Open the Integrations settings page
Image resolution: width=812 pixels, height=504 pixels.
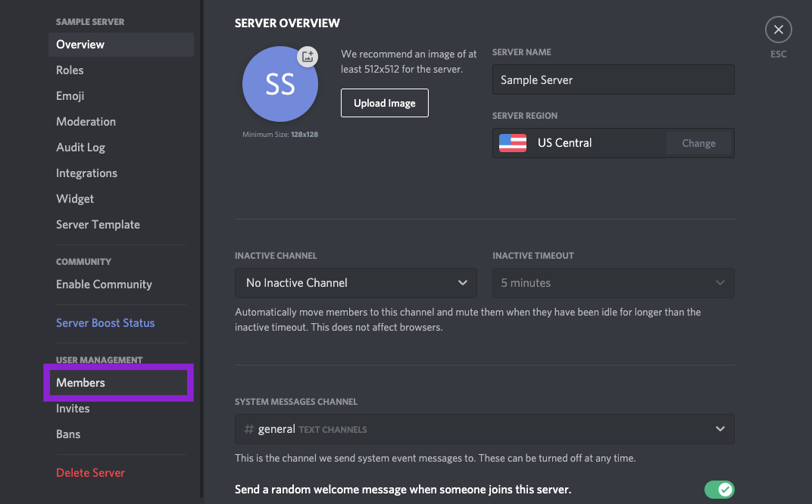[x=86, y=173]
